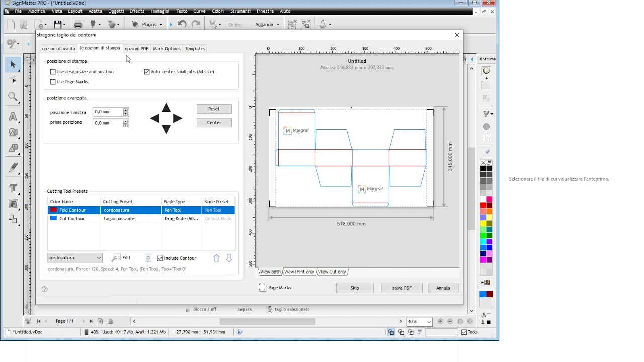The height and width of the screenshot is (362, 644).
Task: Select the pencil drawing tool in the left toolbox
Action: [x=13, y=168]
